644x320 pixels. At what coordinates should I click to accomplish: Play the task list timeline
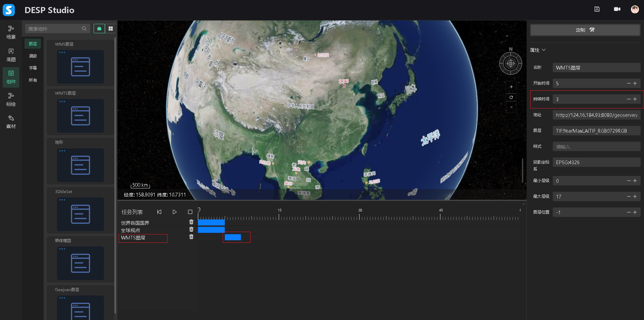click(174, 212)
